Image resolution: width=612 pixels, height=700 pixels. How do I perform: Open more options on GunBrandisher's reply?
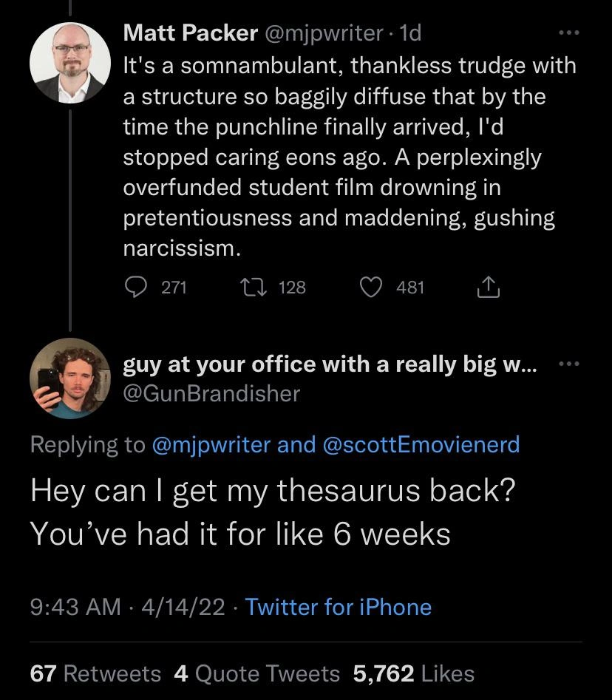pyautogui.click(x=566, y=364)
